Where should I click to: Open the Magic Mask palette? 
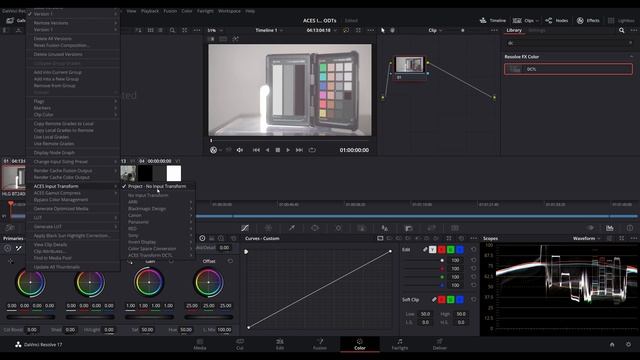tap(361, 228)
